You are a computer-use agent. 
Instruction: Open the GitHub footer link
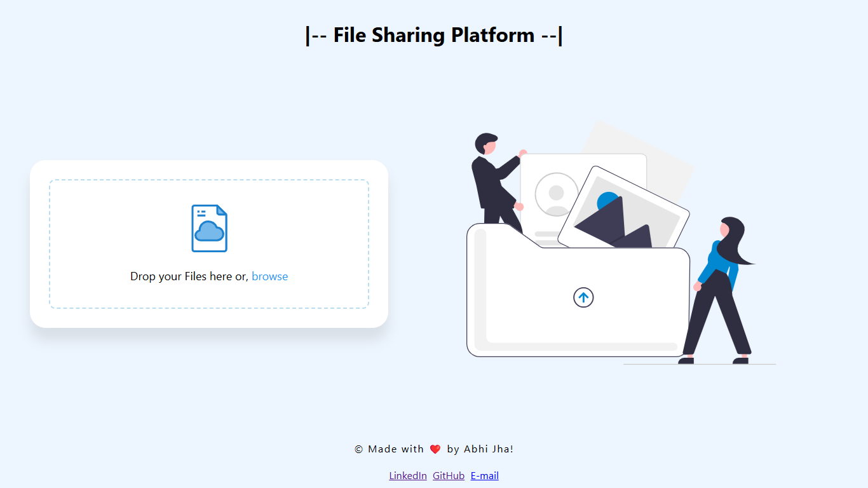pos(449,475)
